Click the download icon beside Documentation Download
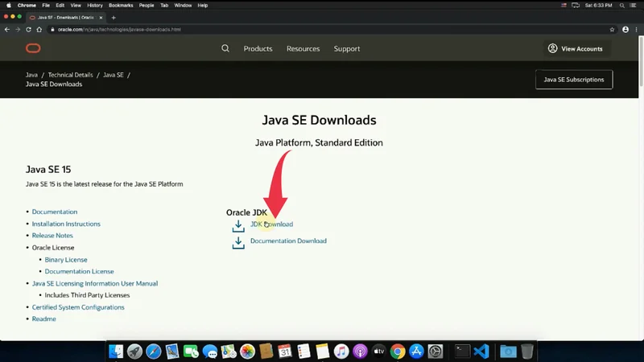Screen dimensions: 644x362 [238, 242]
